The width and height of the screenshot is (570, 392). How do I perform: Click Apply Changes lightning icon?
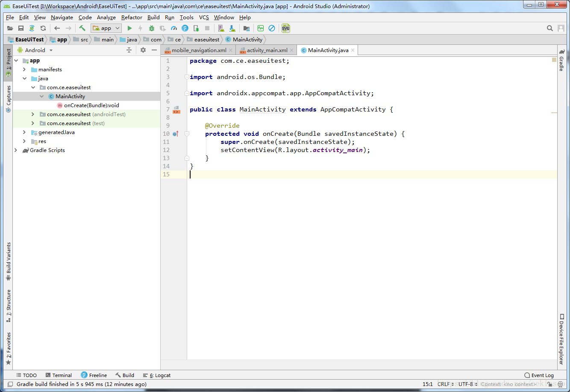141,28
